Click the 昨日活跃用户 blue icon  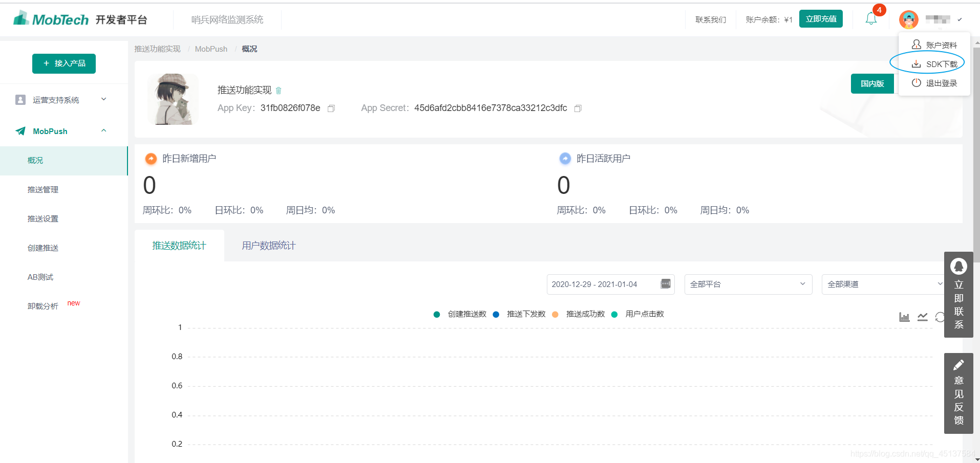tap(565, 159)
